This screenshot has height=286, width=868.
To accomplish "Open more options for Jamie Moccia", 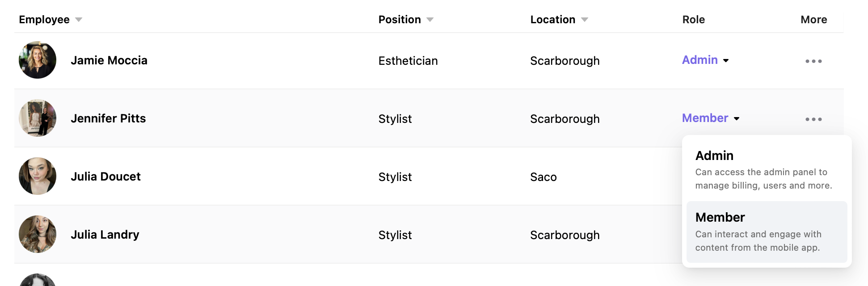I will point(813,61).
